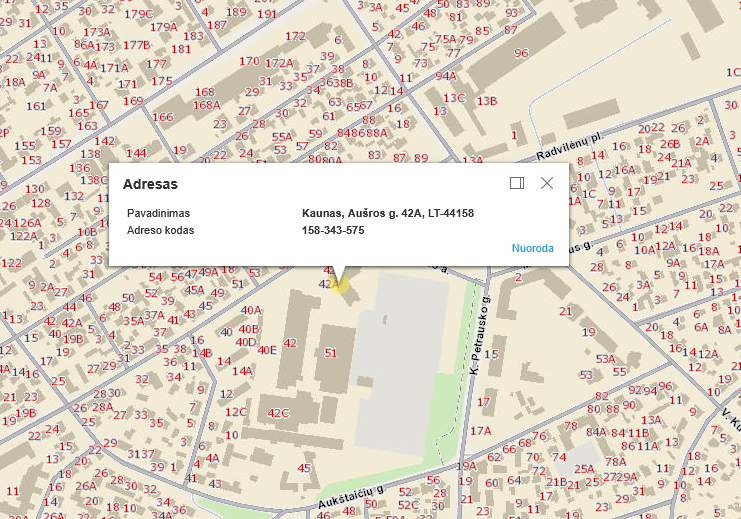Close the Adresas info popup
The image size is (741, 519).
(x=547, y=183)
